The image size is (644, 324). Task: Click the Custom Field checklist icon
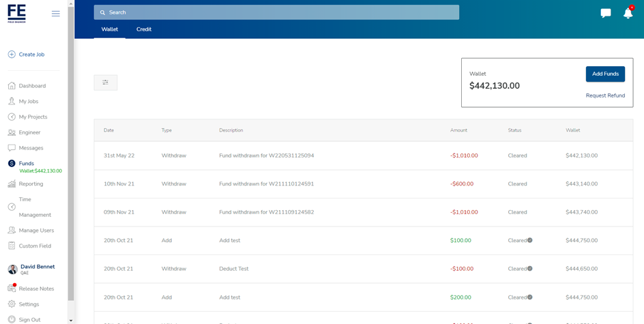click(x=12, y=246)
